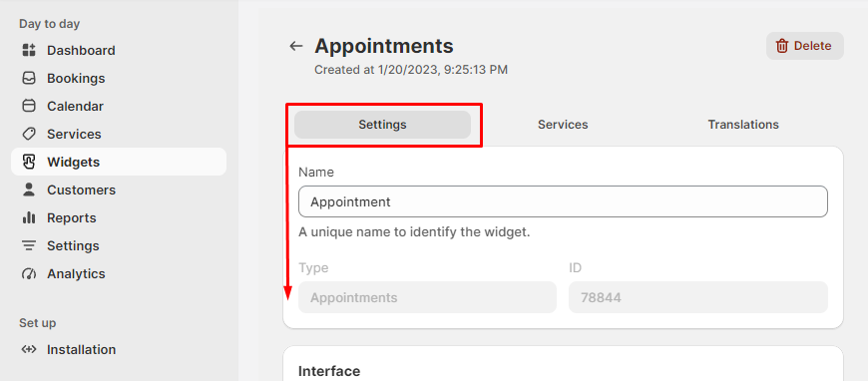Click the Name input field

tap(563, 201)
